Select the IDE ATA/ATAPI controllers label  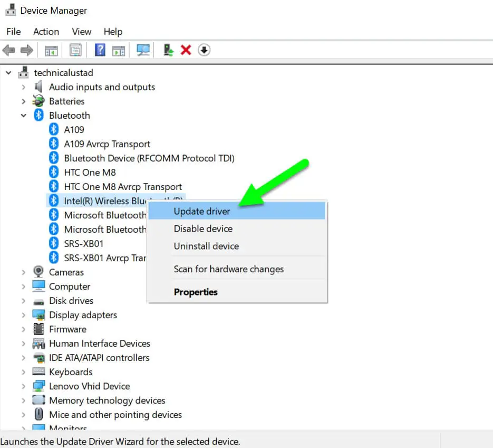99,358
